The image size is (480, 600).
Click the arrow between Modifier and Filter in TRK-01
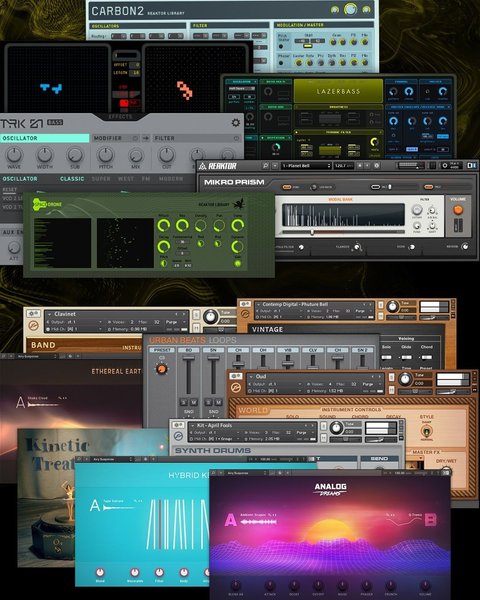click(145, 138)
